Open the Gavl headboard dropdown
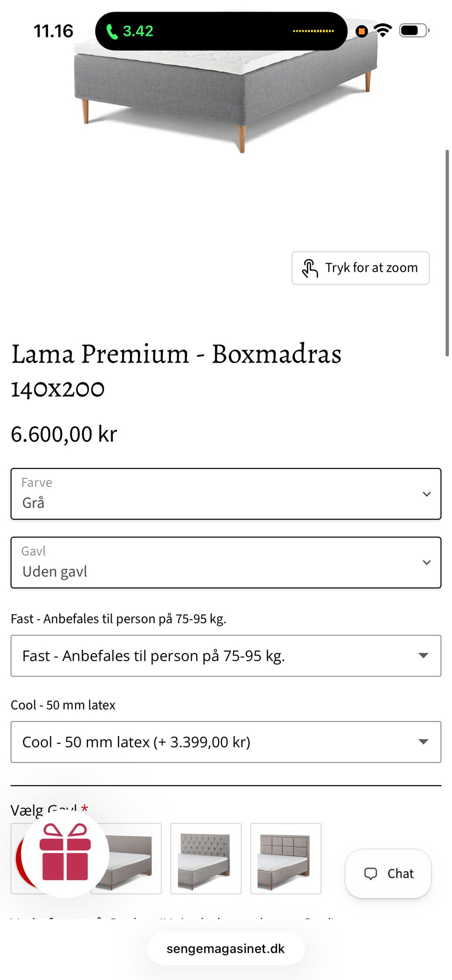 [226, 562]
